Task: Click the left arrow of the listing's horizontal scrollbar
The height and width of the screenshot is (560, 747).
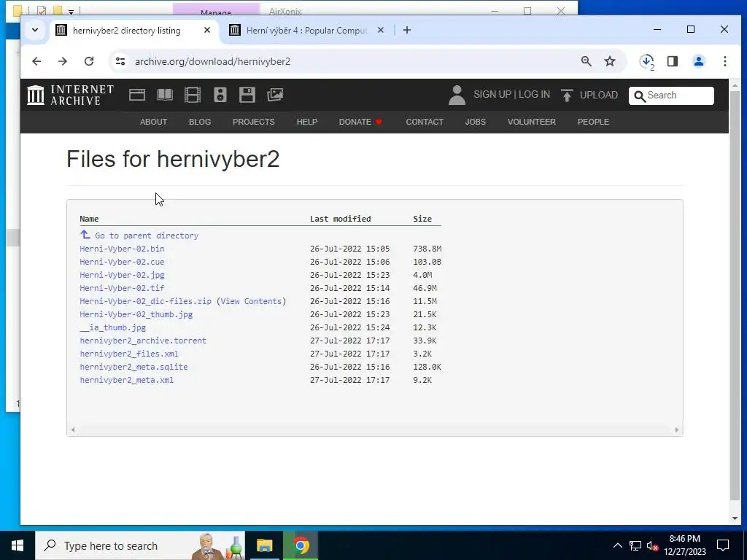Action: (x=73, y=430)
